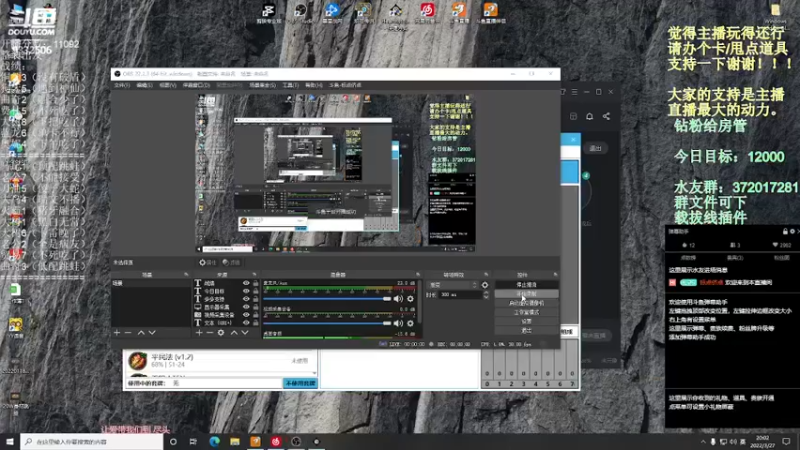Click the transition duration stepper arrows
Screen dimensions: 800x450
pos(486,295)
